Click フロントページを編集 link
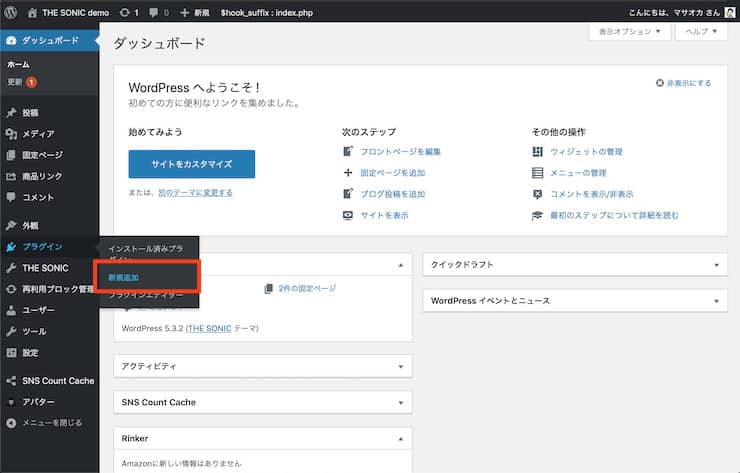The height and width of the screenshot is (473, 740). point(401,152)
